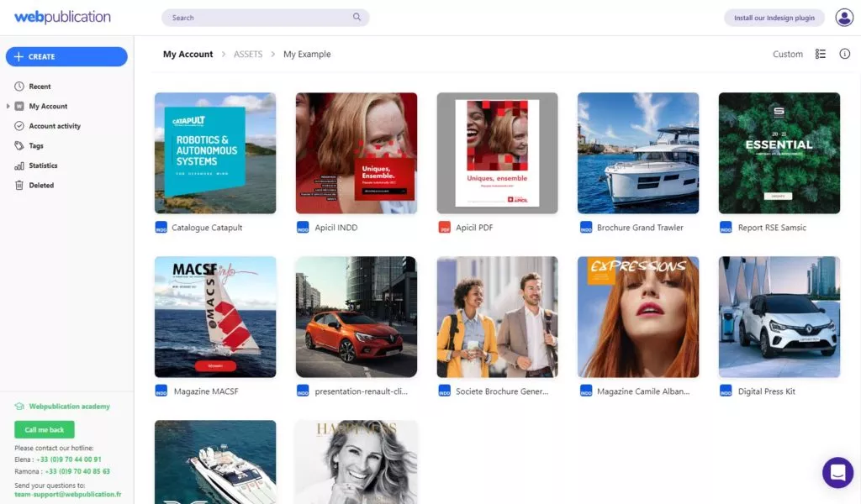Click INDD icon beside Magazine MACSF
The height and width of the screenshot is (504, 861).
(x=161, y=391)
